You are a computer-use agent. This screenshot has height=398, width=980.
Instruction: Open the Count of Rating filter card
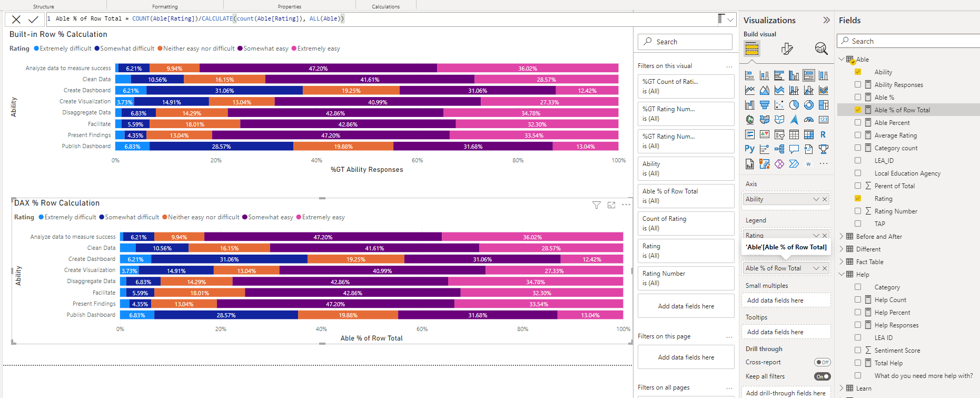pos(686,224)
